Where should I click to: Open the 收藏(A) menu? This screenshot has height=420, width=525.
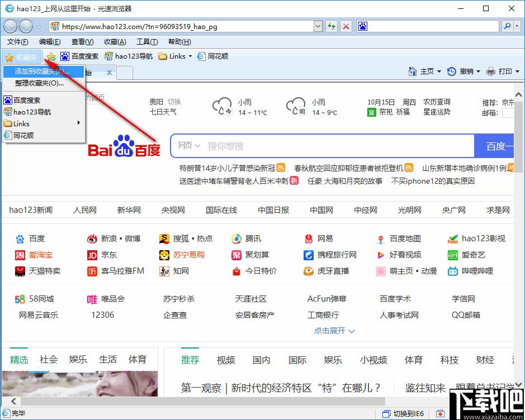[115, 42]
